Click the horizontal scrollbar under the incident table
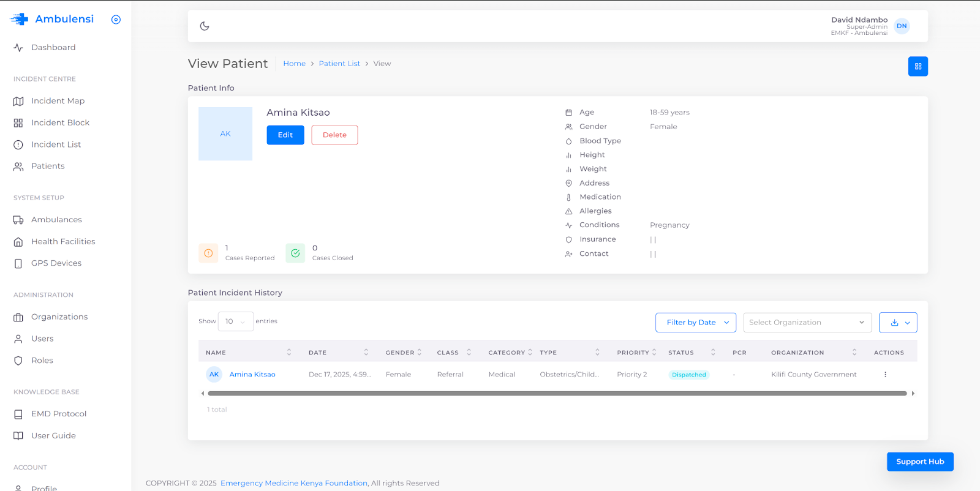 pyautogui.click(x=557, y=394)
